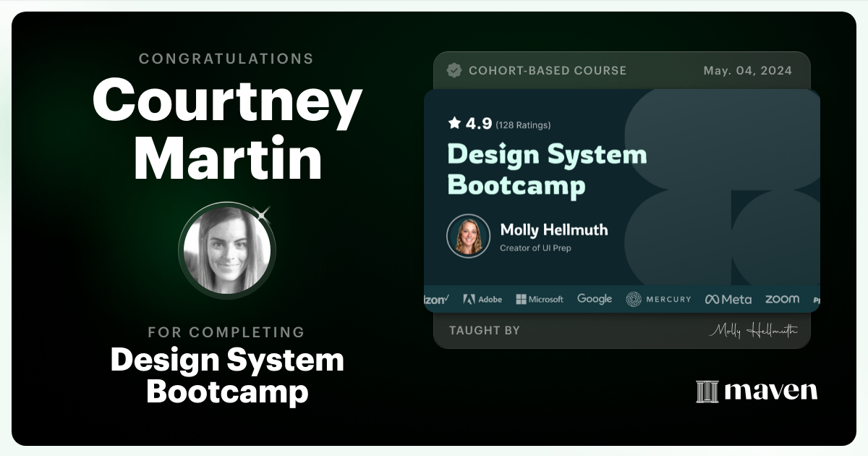Image resolution: width=868 pixels, height=456 pixels.
Task: Click the verified badge icon beside COHORT-BASED COURSE
Action: 454,71
